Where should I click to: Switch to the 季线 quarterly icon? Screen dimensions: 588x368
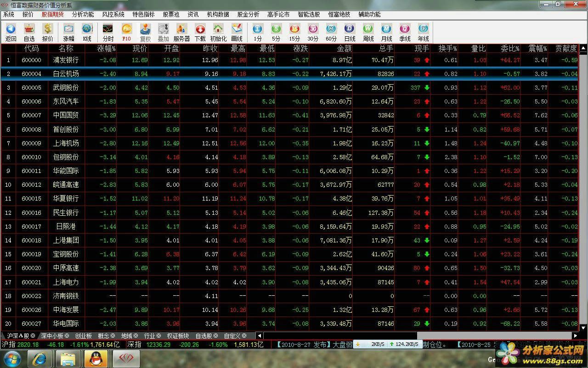tap(405, 32)
